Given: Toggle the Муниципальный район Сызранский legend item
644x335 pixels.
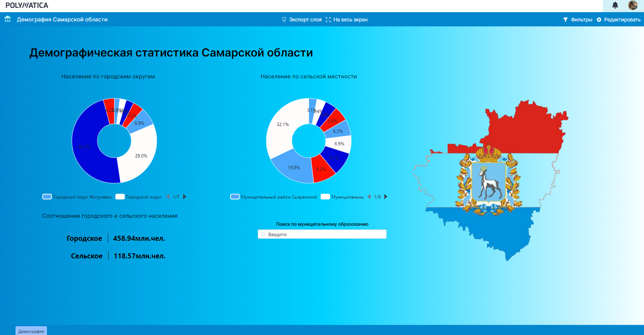Looking at the screenshot, I should 274,197.
